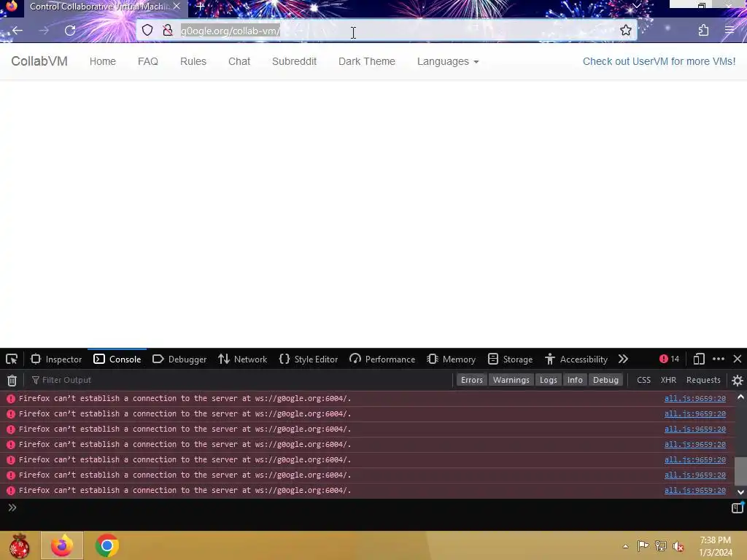Open the network tray icon
This screenshot has width=747, height=560.
tap(660, 545)
